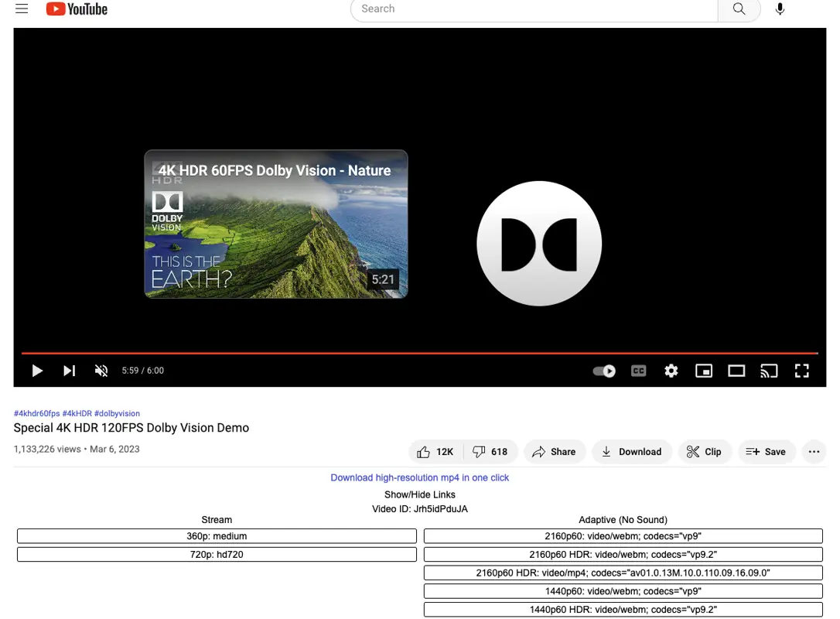Click Show/Hide Links
Screen dimensions: 840x619
pos(419,494)
